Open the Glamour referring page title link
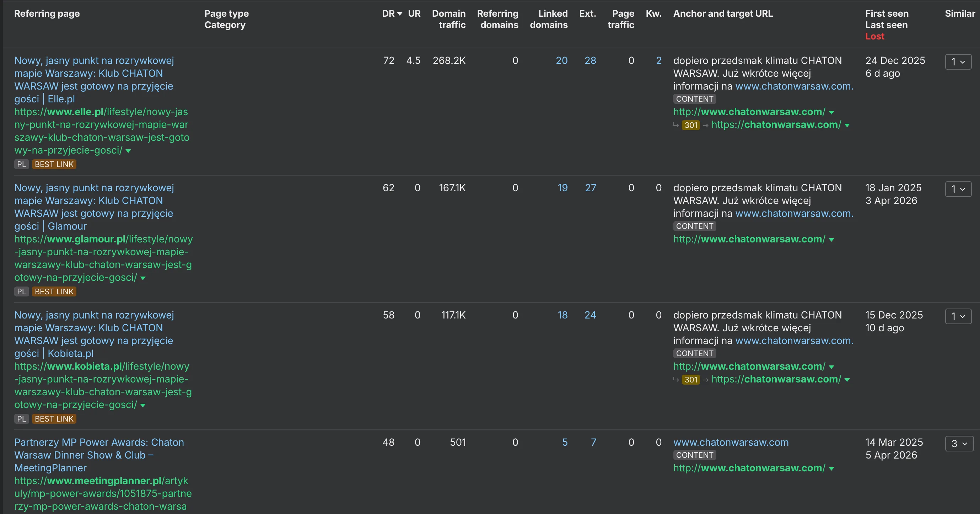The height and width of the screenshot is (514, 980). 94,207
